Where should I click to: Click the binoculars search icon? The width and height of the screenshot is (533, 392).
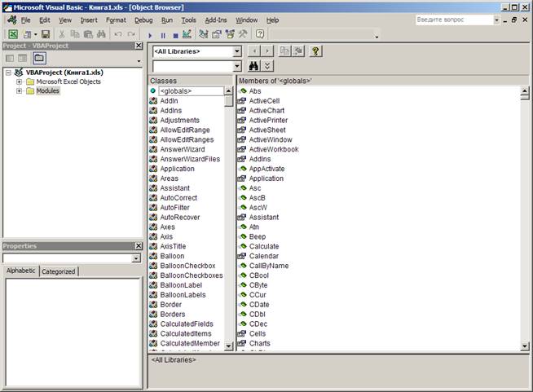tap(253, 66)
